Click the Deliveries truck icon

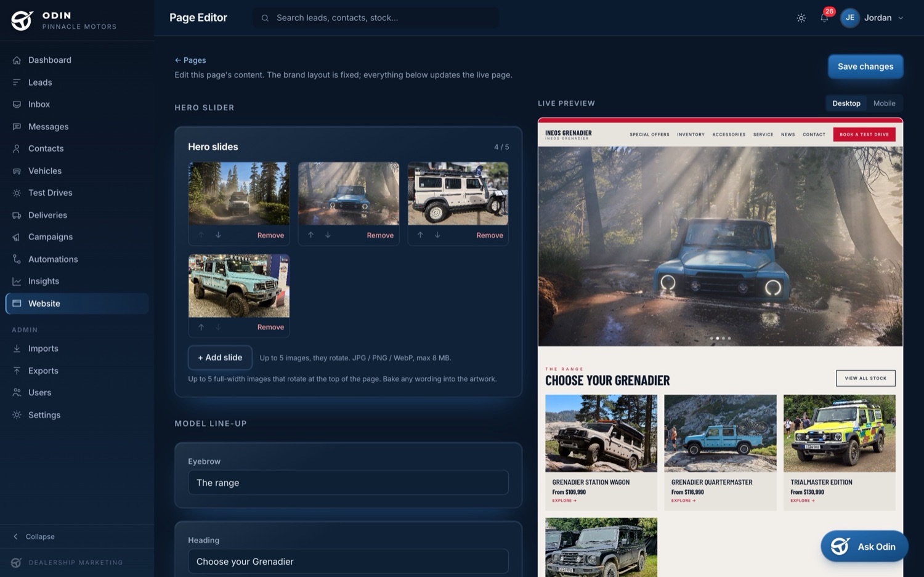click(x=17, y=215)
